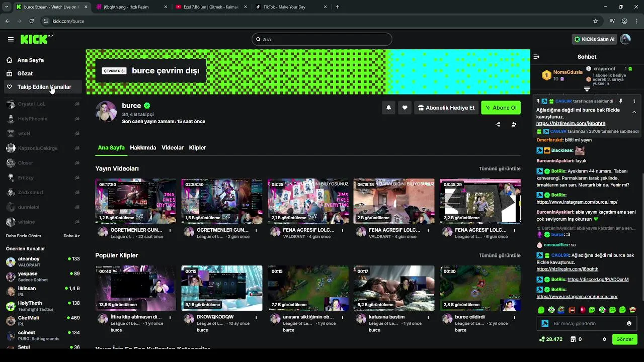The image size is (644, 362).
Task: View all Popüler Klipler
Action: pos(500,255)
